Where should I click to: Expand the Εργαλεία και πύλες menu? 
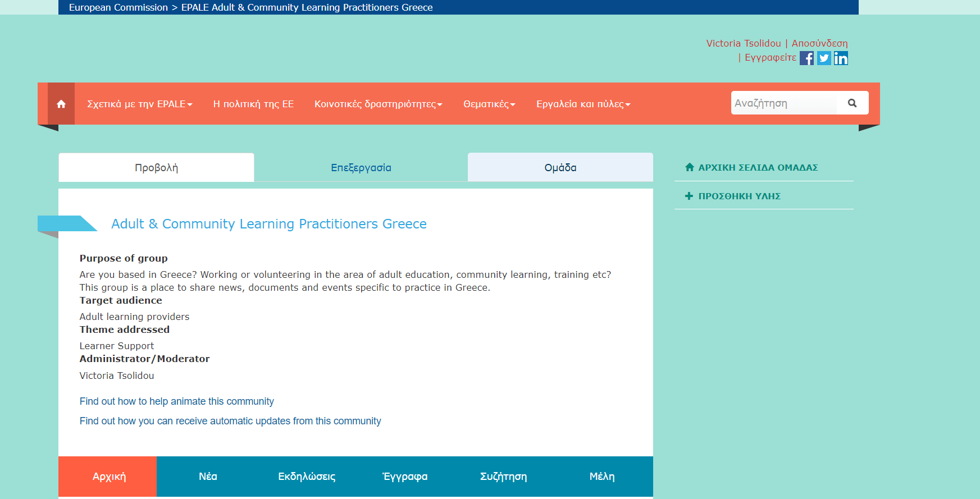(583, 104)
